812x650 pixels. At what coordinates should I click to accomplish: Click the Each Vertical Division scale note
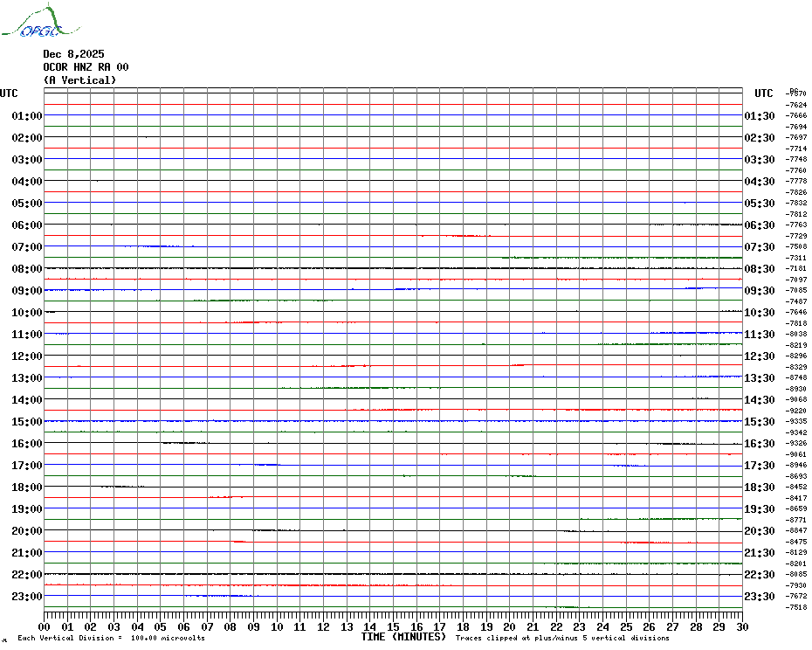tap(111, 639)
